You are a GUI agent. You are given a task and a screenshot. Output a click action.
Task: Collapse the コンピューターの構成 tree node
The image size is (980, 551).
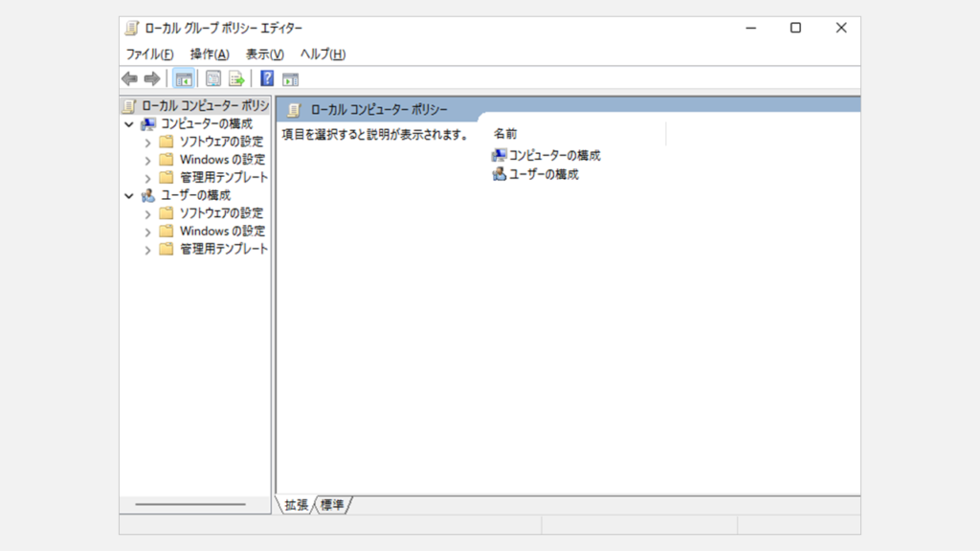pos(129,124)
